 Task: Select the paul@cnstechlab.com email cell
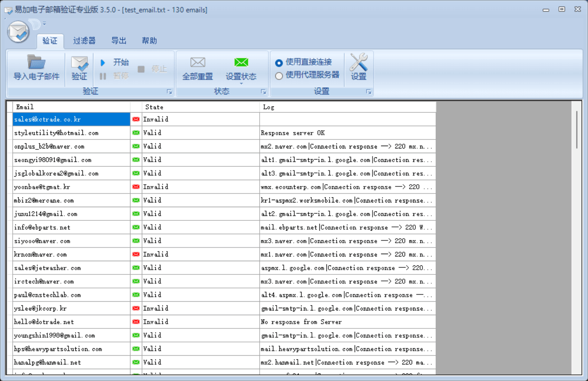[x=72, y=295]
